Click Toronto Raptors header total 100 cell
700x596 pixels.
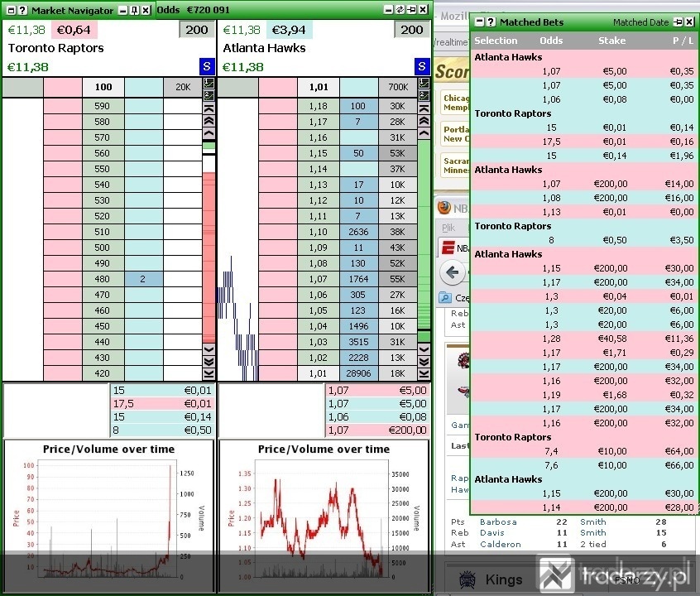point(103,87)
